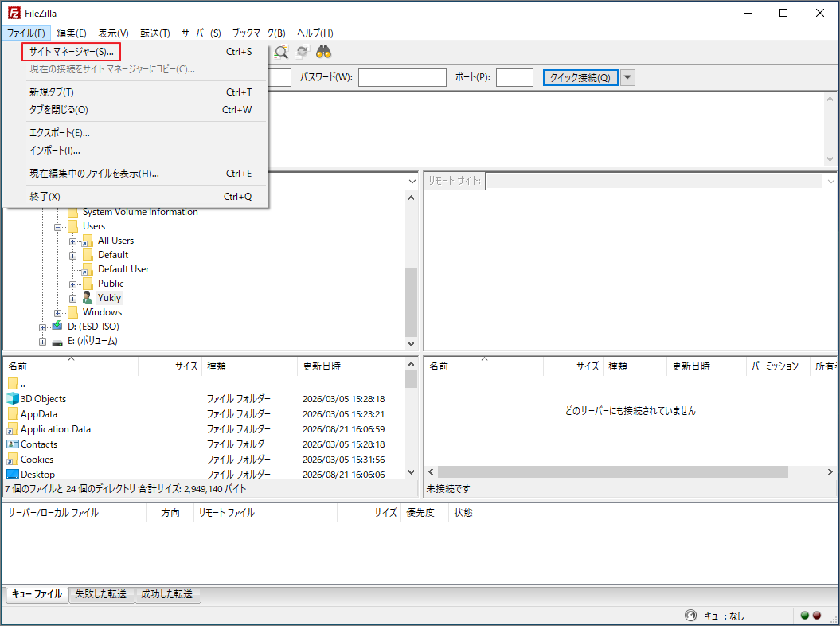Expand the Default folder in the tree
This screenshot has width=840, height=626.
(73, 256)
